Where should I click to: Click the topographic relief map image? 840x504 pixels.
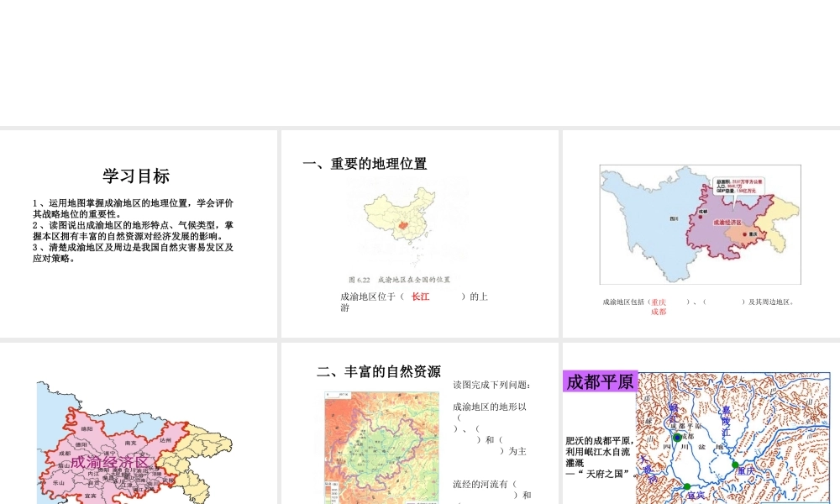point(381,448)
